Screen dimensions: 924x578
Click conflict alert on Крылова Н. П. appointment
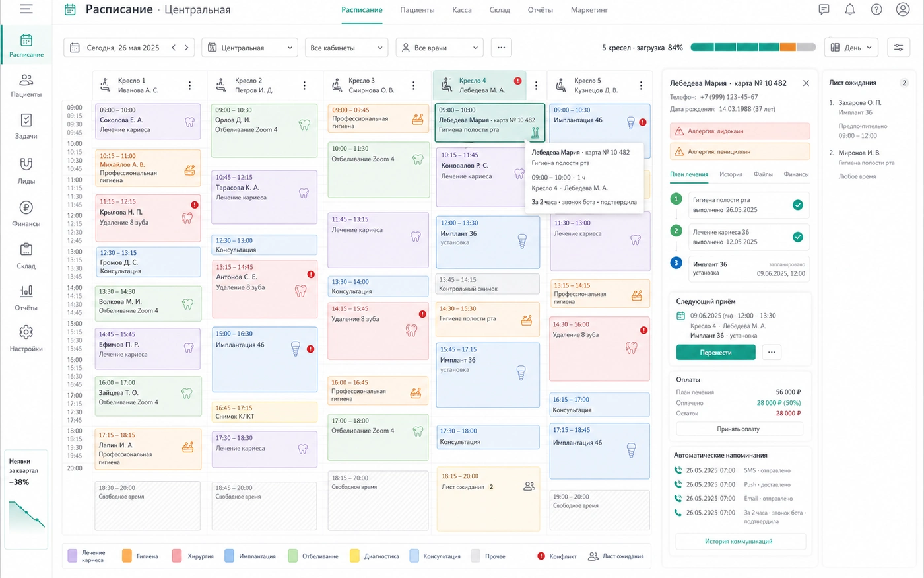tap(195, 205)
